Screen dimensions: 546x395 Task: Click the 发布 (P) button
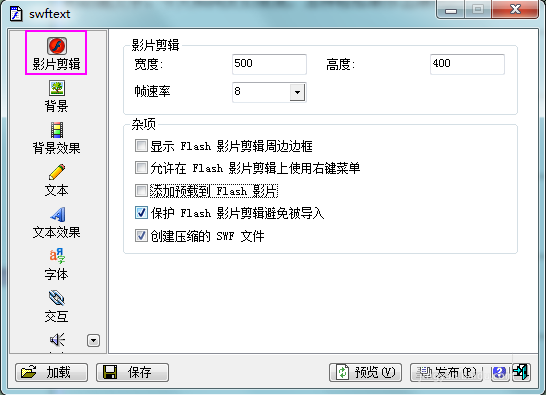click(446, 372)
